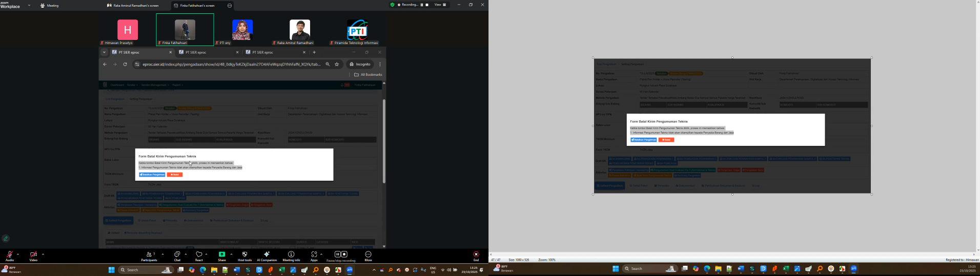Expand the caret next to Participants

point(162,254)
